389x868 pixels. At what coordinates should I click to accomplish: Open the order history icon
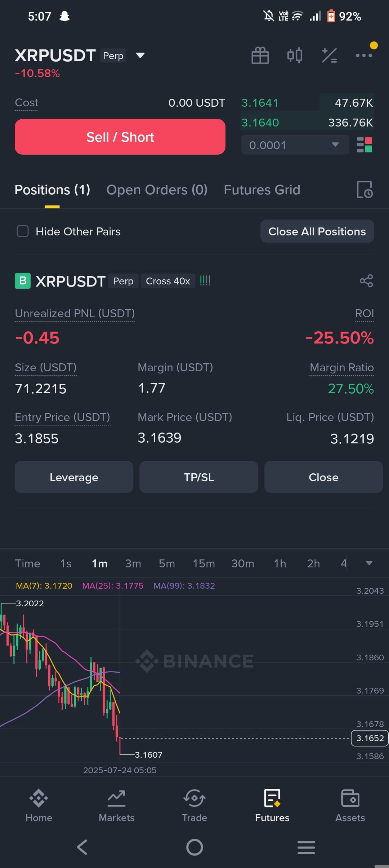pyautogui.click(x=365, y=190)
